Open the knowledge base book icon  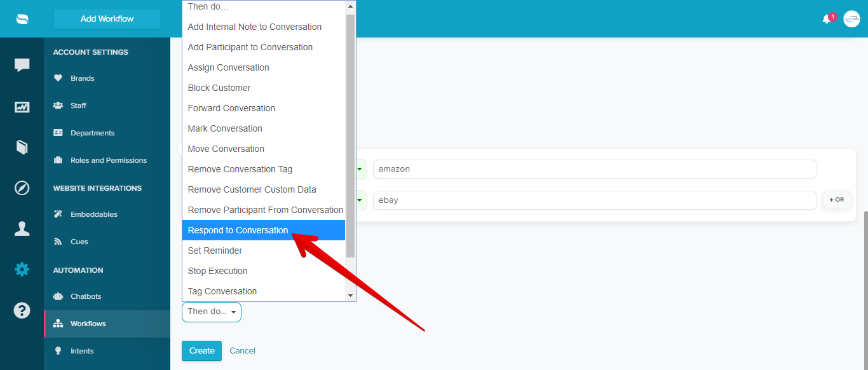click(22, 147)
